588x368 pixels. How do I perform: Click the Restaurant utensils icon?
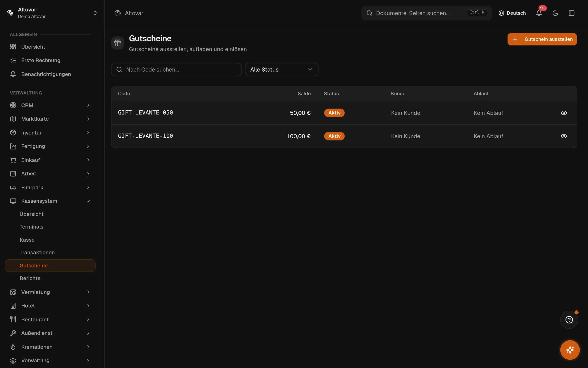pyautogui.click(x=13, y=320)
